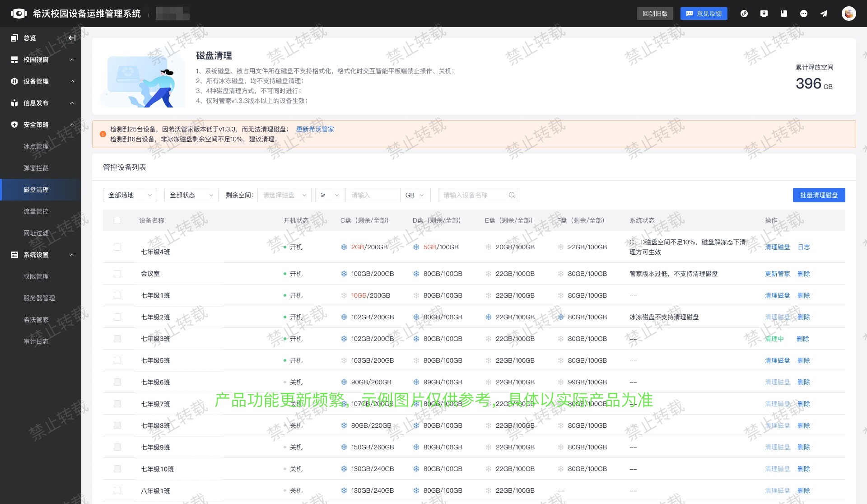867x504 pixels.
Task: Collapse the sidebar with the arrow icon
Action: [x=72, y=38]
